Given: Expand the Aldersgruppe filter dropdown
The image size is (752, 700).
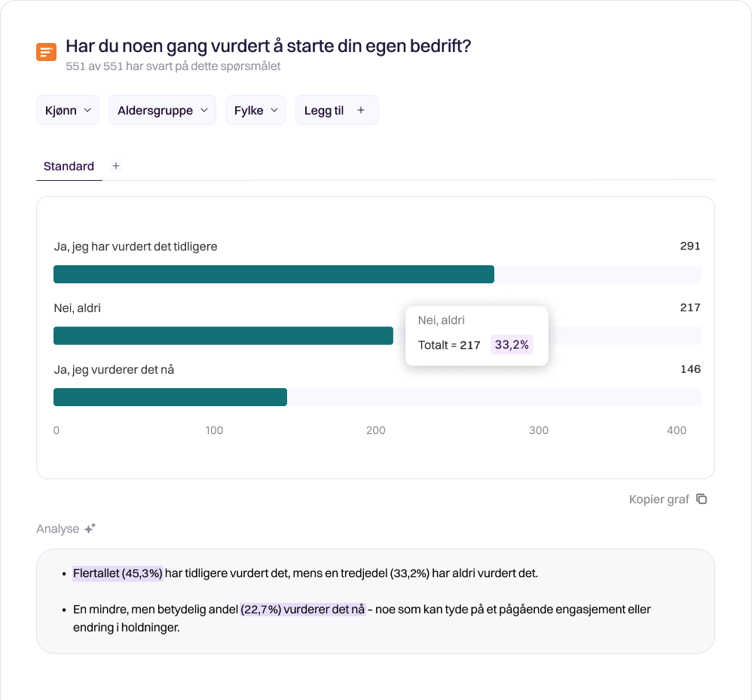Looking at the screenshot, I should coord(162,110).
